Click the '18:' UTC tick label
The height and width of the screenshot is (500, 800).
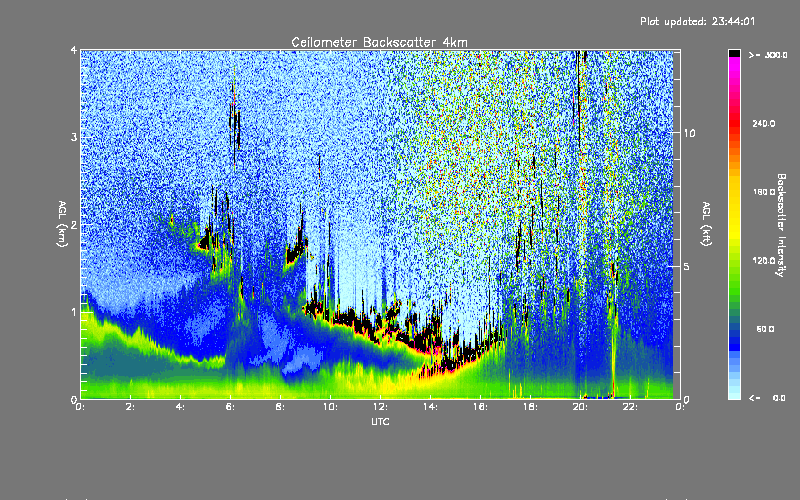click(531, 407)
